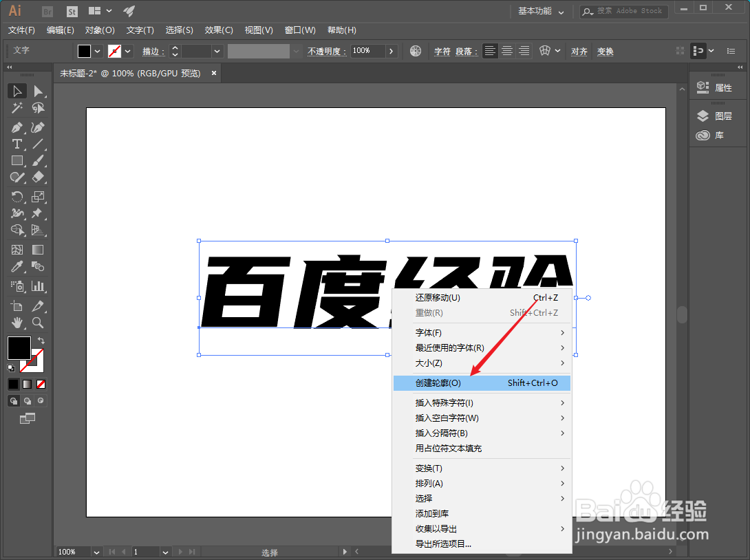Select the Scale tool
Image resolution: width=750 pixels, height=560 pixels.
tap(38, 197)
